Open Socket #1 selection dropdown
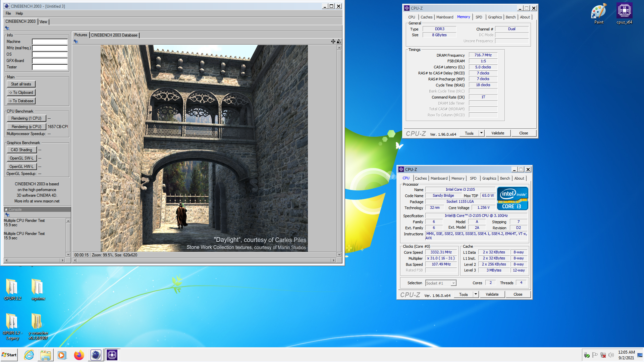Viewport: 644px width, 362px height. click(441, 283)
